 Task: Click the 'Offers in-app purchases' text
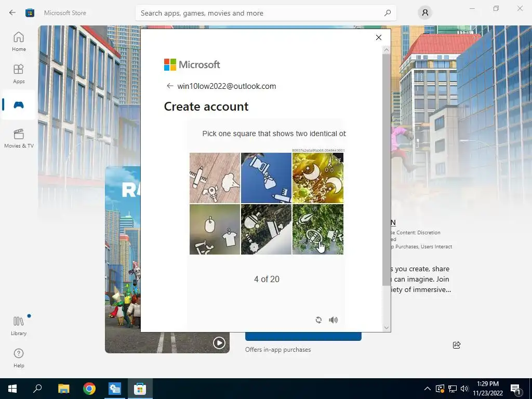point(278,350)
